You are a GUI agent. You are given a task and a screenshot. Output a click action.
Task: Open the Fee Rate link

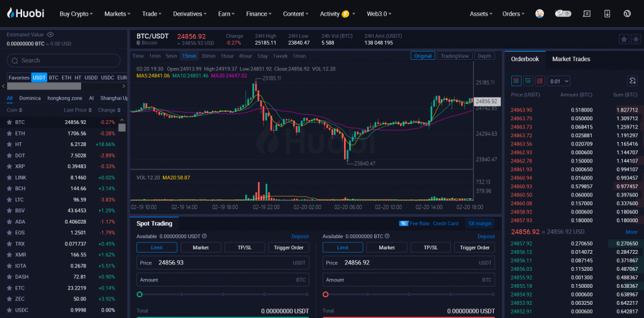click(414, 224)
